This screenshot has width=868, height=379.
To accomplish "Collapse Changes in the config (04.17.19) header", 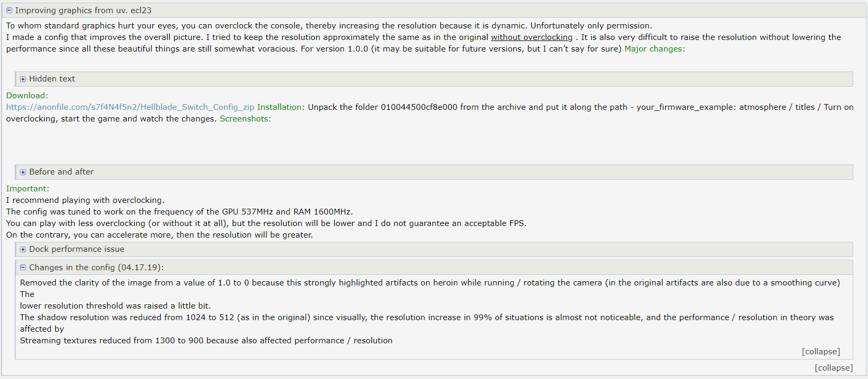I will (x=434, y=268).
